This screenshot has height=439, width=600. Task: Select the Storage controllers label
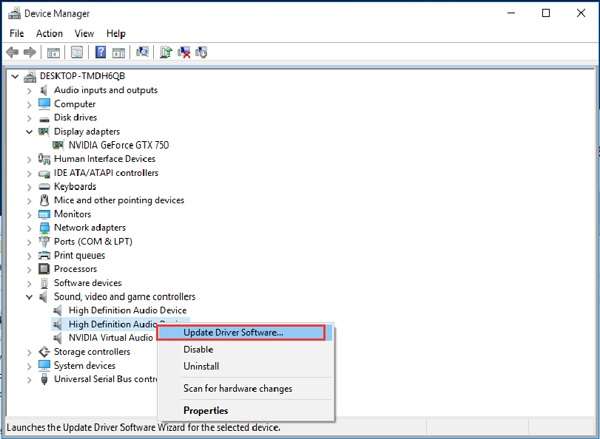point(92,352)
